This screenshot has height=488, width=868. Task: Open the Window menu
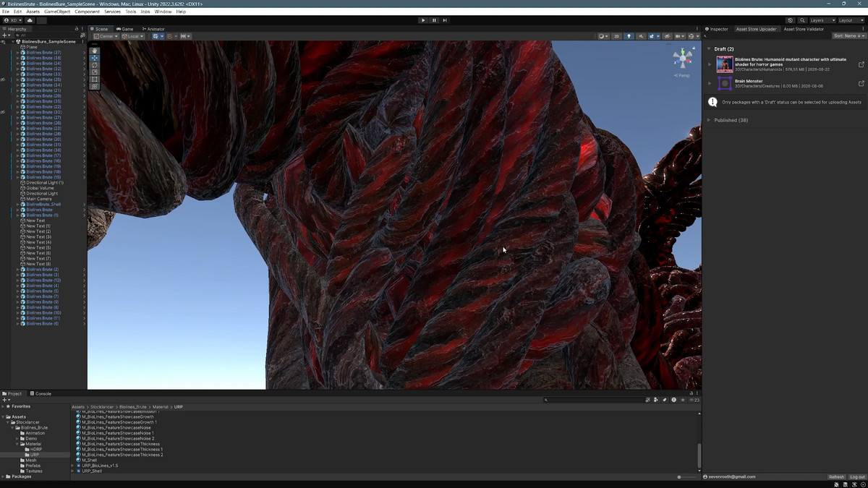click(163, 12)
